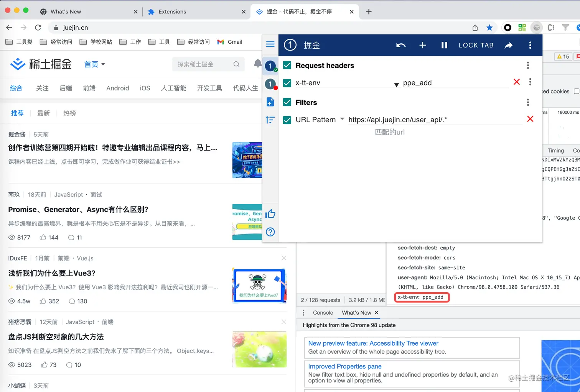Select the 后端 category tab
This screenshot has height=392, width=580.
(66, 88)
